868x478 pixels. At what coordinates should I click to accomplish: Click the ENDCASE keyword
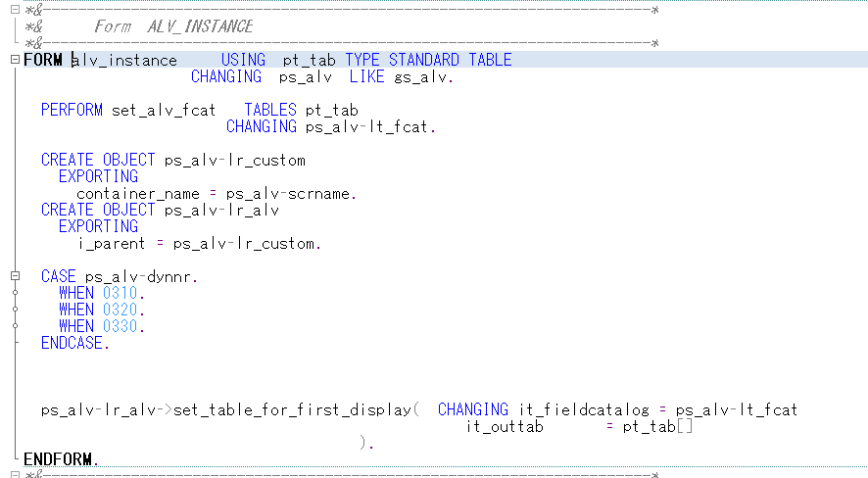coord(72,343)
